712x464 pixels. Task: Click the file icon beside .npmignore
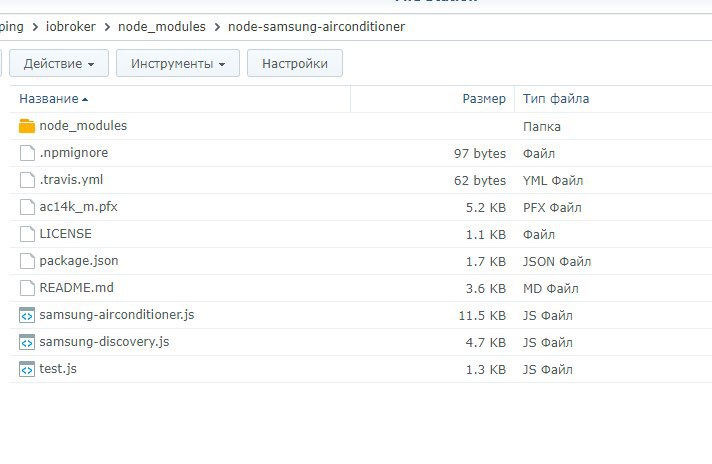click(x=27, y=153)
